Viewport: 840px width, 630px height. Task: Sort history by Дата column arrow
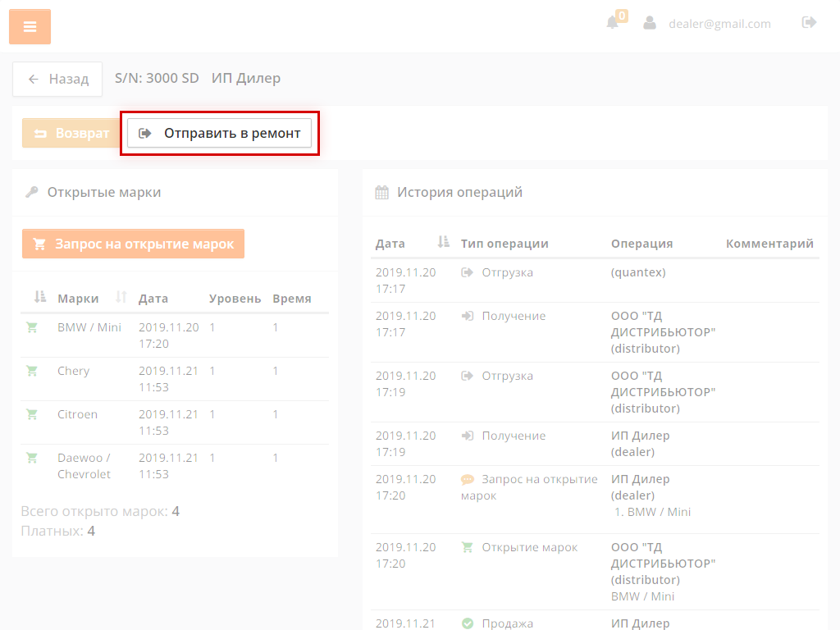click(444, 243)
